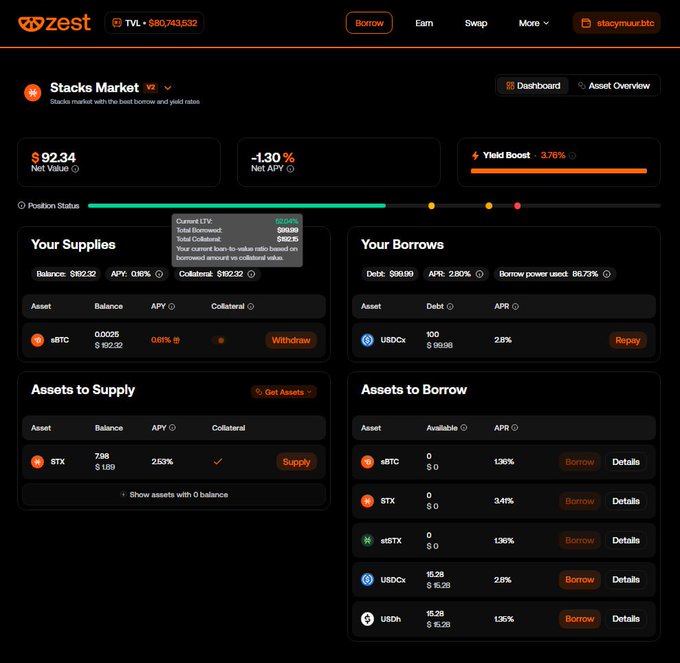The width and height of the screenshot is (680, 663).
Task: Click info icon beside borrows APR 2.80%
Action: (x=479, y=274)
